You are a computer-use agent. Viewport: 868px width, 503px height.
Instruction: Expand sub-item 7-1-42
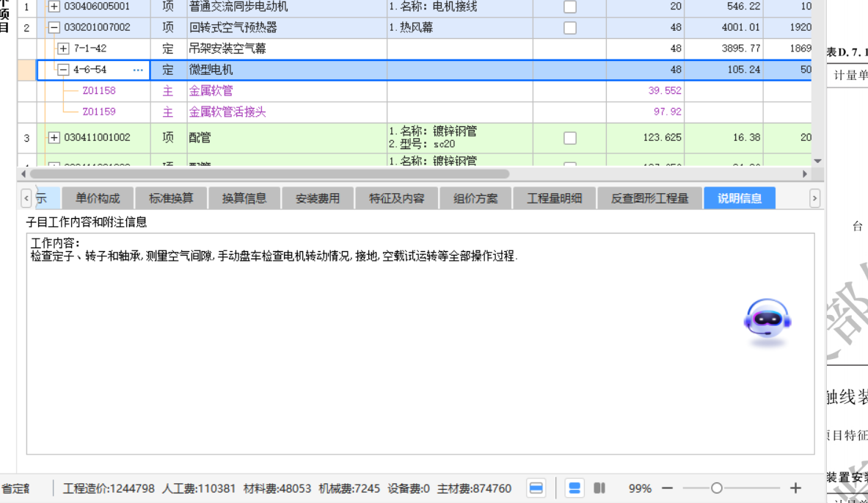63,48
